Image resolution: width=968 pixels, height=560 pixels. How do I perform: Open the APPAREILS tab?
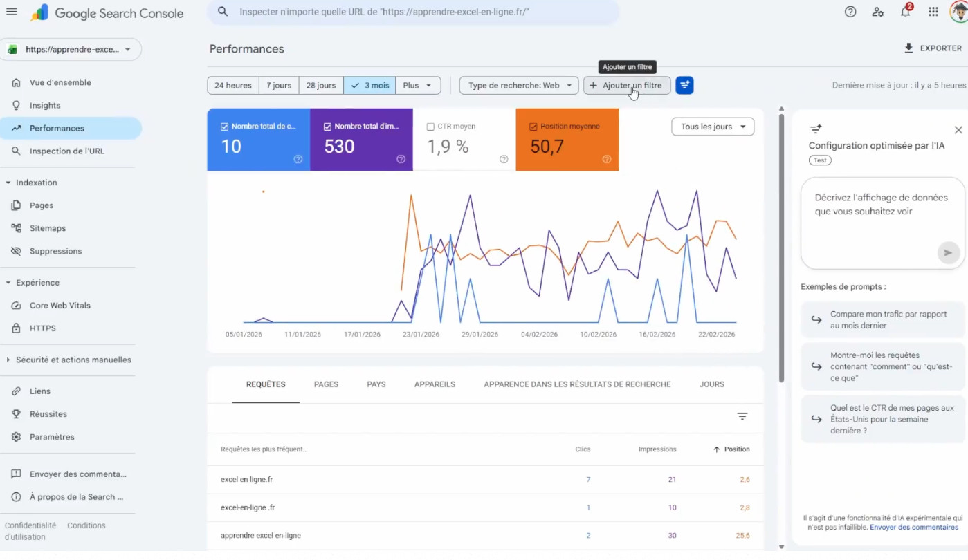coord(435,384)
